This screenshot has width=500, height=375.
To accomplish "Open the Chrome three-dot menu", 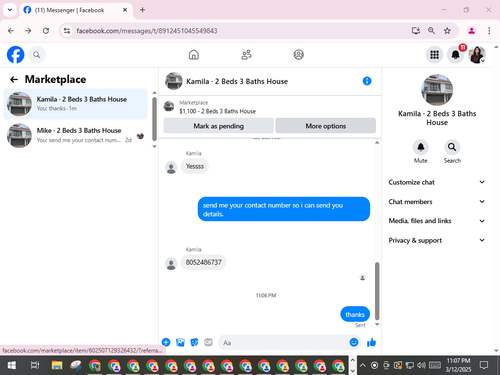I will [x=489, y=31].
